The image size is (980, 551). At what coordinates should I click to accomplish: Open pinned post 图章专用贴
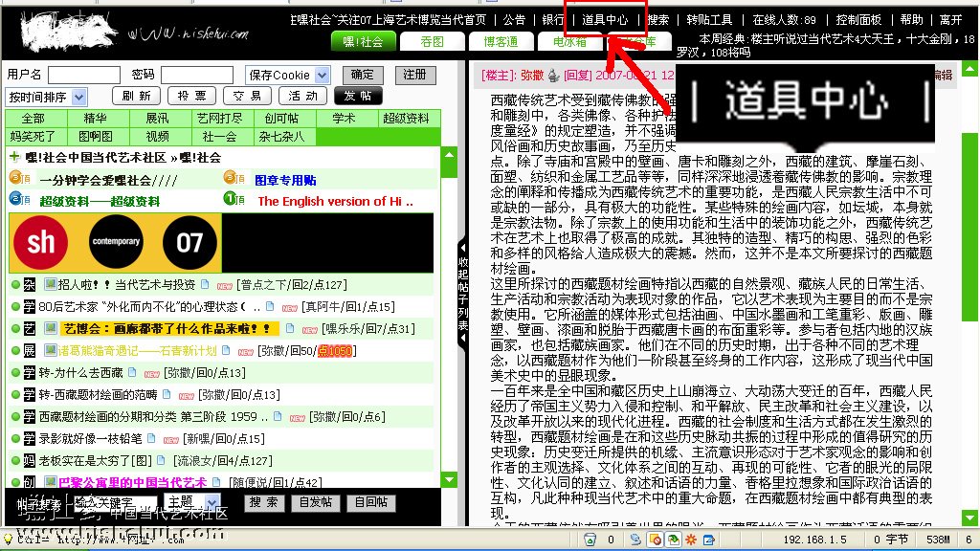tap(285, 181)
